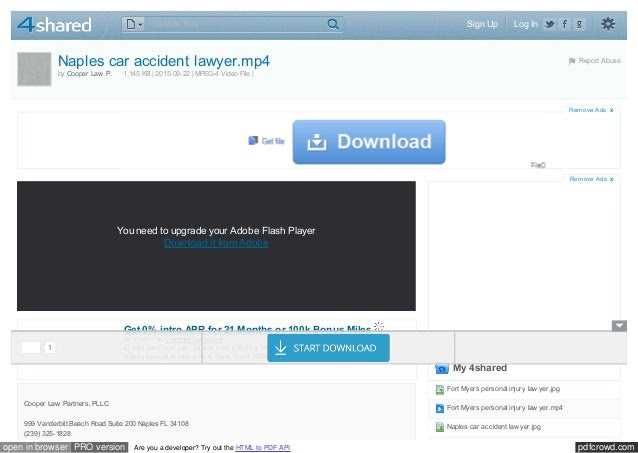Collapse the bottom bar with the down arrow
Image resolution: width=638 pixels, height=453 pixels.
(619, 326)
